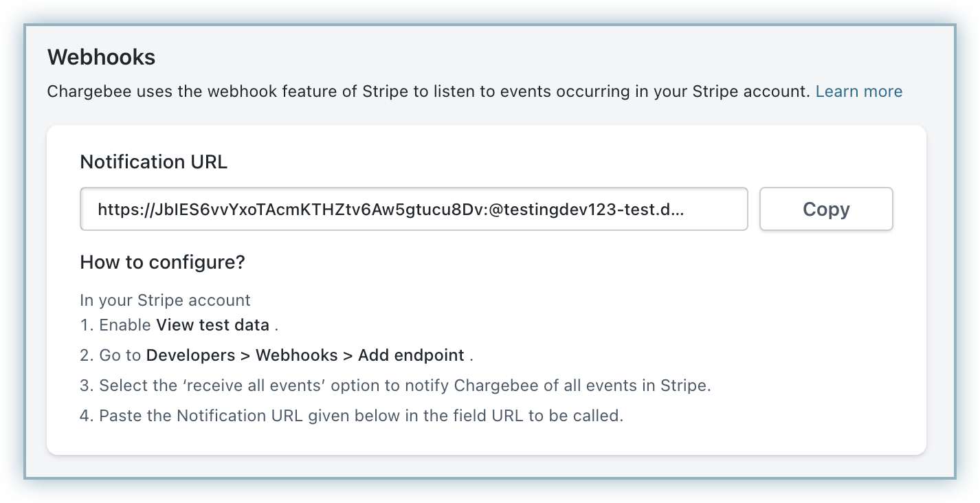Click the bold 'View test data' text
The height and width of the screenshot is (503, 980).
tap(212, 325)
